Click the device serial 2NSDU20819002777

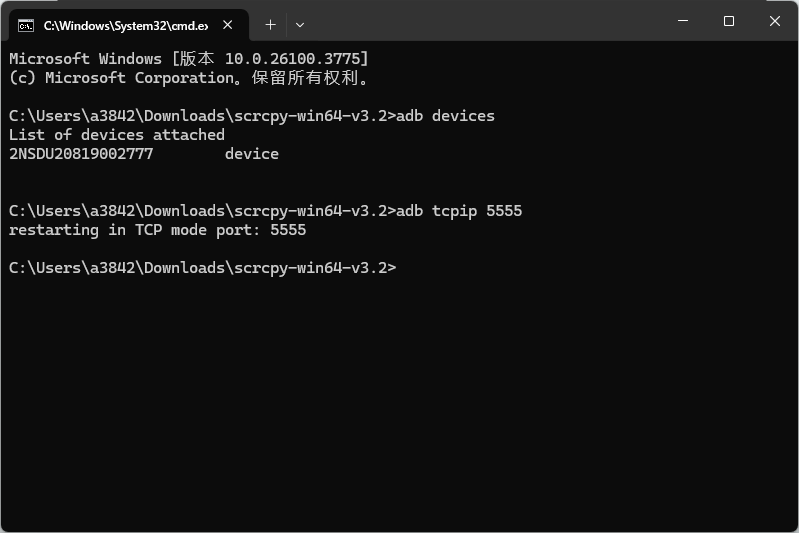pos(81,154)
